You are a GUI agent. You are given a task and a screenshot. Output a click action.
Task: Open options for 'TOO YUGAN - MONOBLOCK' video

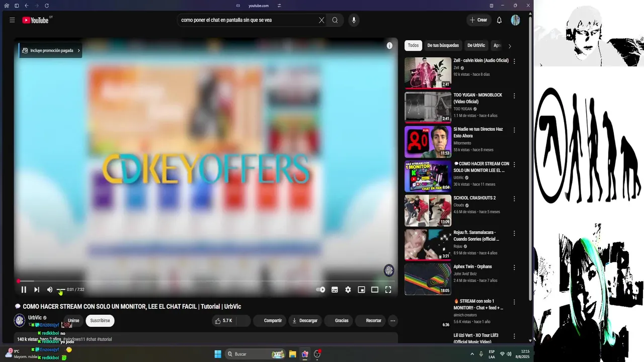click(514, 96)
